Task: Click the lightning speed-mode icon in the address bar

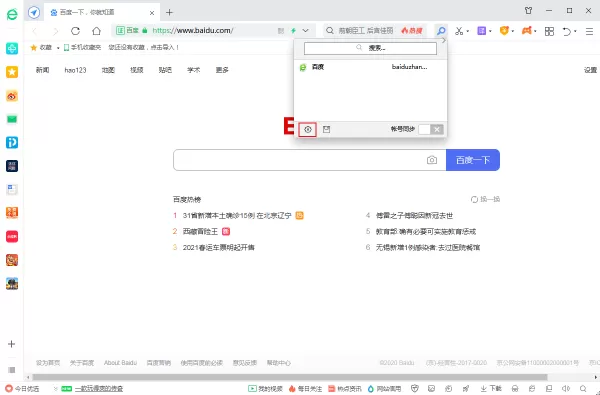Action: click(293, 31)
